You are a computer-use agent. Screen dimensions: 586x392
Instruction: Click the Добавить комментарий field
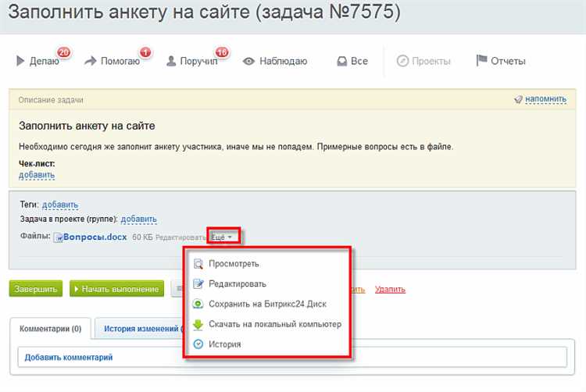pyautogui.click(x=292, y=358)
